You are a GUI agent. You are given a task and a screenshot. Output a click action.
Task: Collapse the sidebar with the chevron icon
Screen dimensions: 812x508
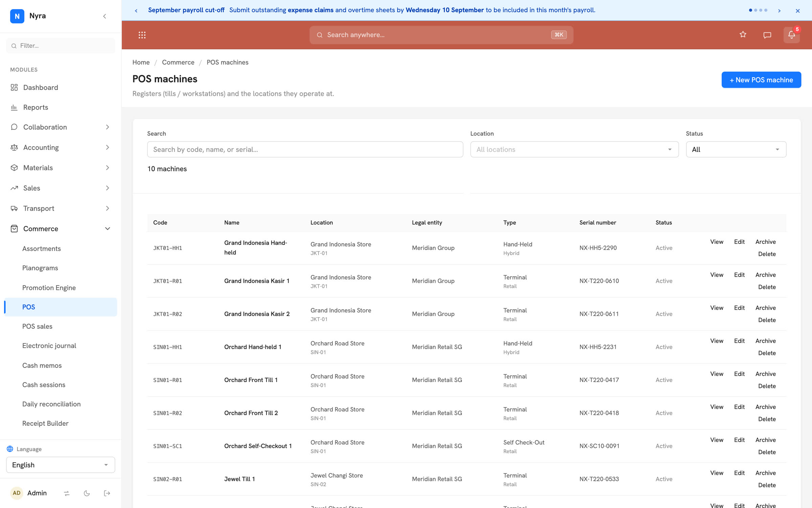click(105, 16)
